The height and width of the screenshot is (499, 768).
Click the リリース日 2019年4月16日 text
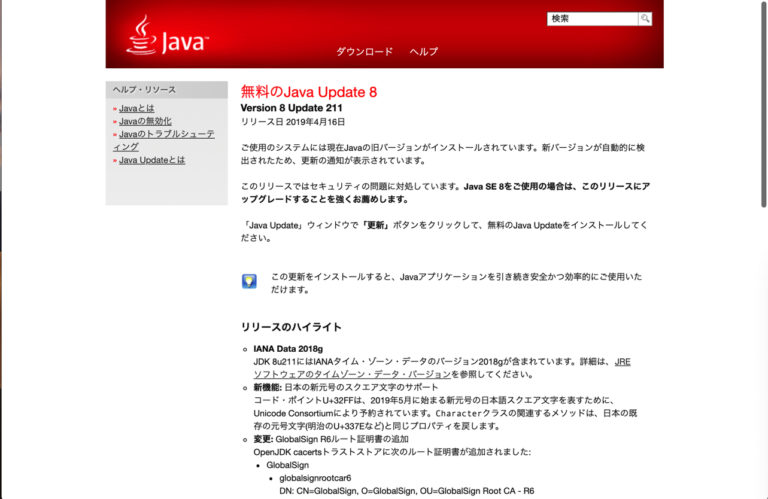pos(293,122)
